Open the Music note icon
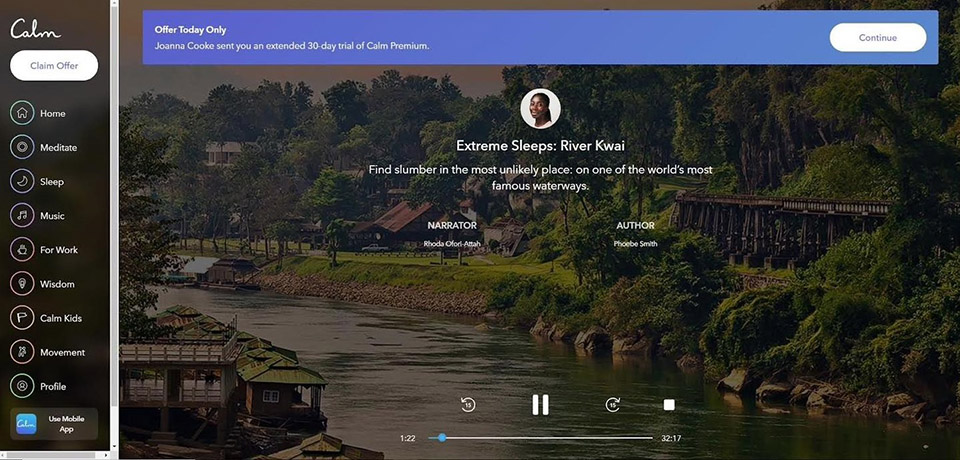960x460 pixels. pos(22,216)
